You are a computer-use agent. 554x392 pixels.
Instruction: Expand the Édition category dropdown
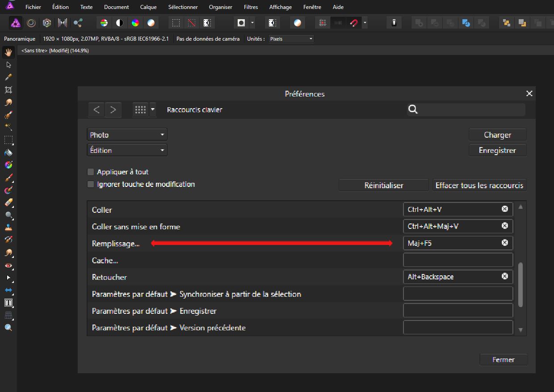click(127, 150)
